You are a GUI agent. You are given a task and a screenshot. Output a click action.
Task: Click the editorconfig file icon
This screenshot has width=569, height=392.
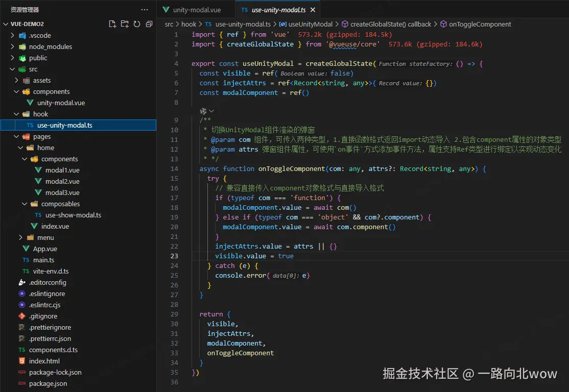pyautogui.click(x=22, y=282)
